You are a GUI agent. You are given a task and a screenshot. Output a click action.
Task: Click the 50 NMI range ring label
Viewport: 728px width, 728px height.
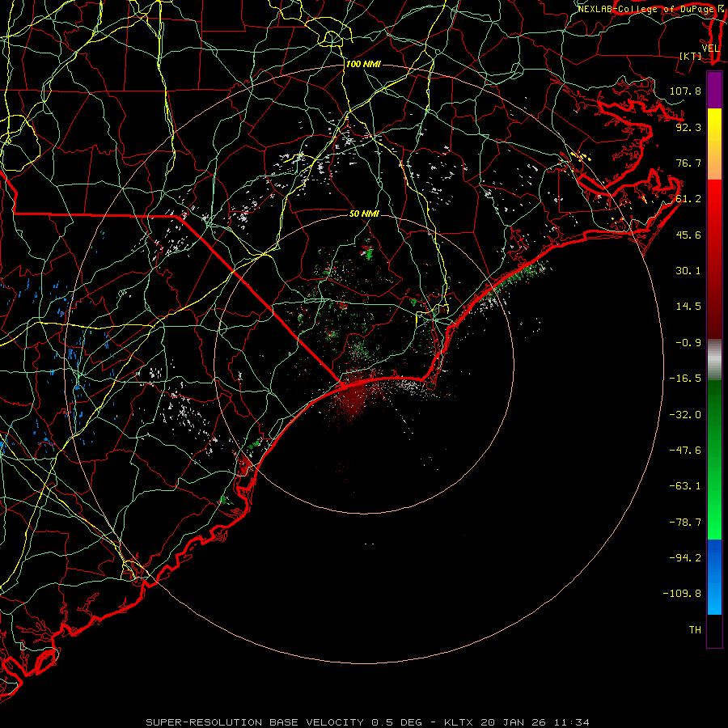(x=364, y=214)
